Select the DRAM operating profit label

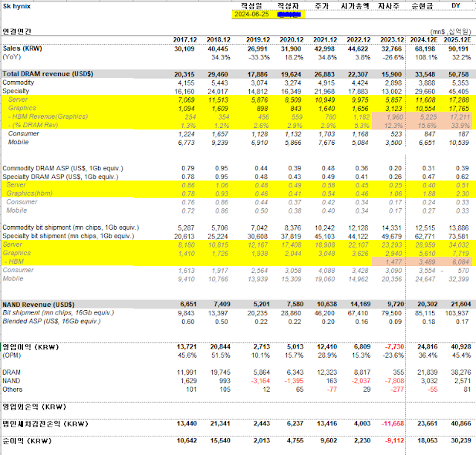12,372
